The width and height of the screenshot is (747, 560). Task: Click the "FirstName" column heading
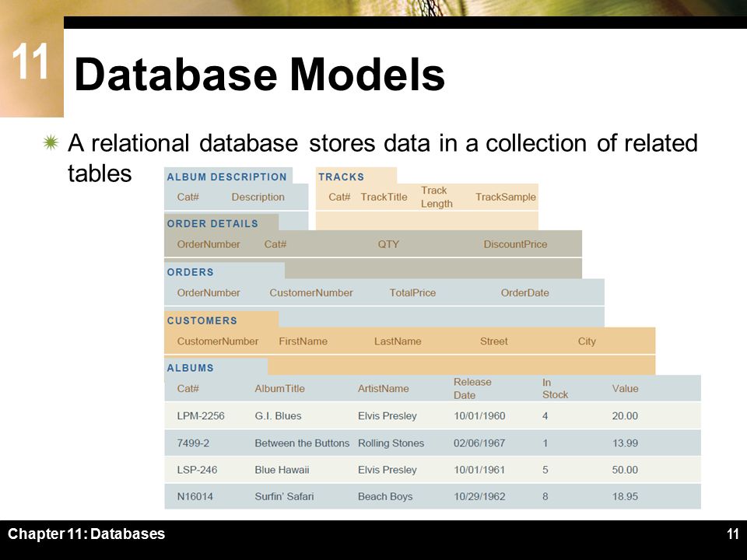click(303, 341)
